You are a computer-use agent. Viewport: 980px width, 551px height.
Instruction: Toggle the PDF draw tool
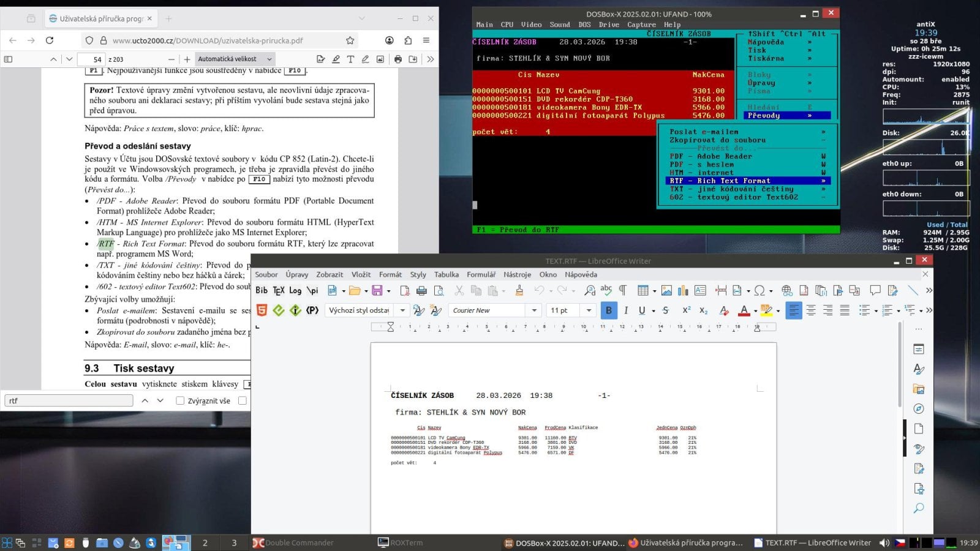365,59
